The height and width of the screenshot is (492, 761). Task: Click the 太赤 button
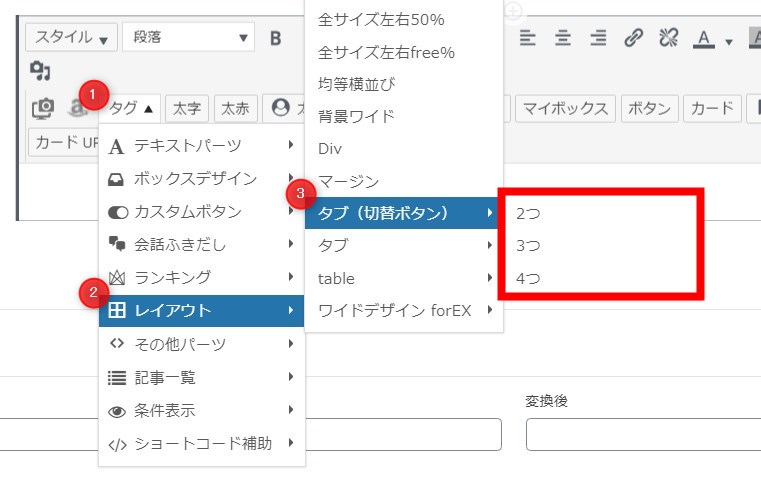236,108
